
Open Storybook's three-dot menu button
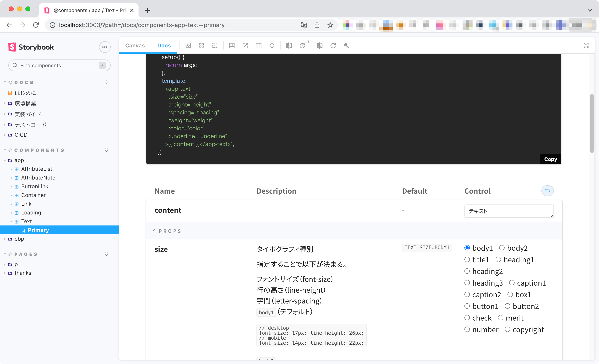(105, 47)
